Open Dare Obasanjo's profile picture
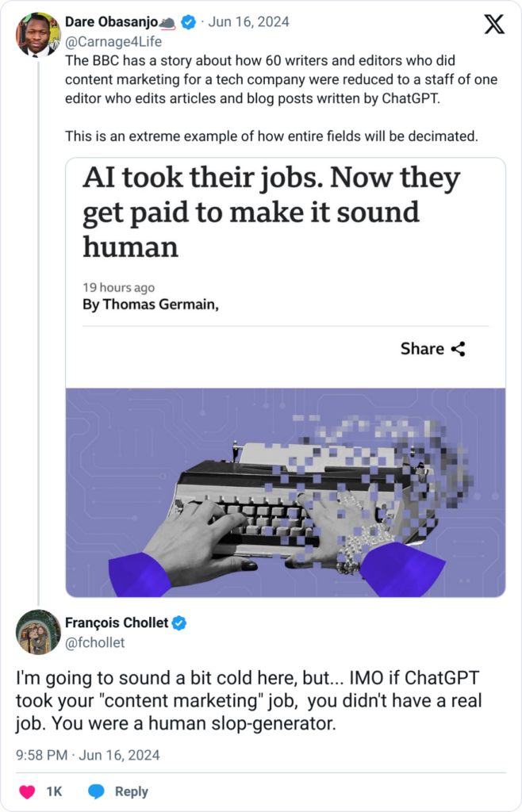The height and width of the screenshot is (812, 522). coord(38,34)
